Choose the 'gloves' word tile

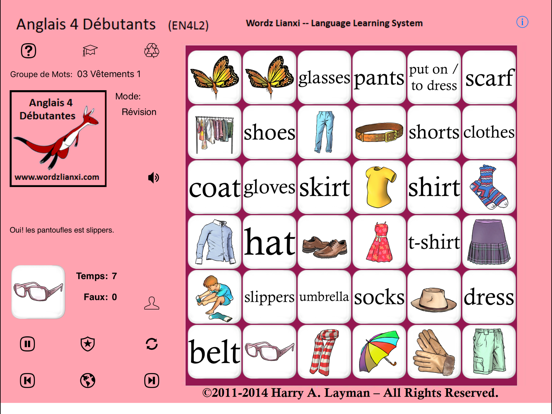click(269, 187)
